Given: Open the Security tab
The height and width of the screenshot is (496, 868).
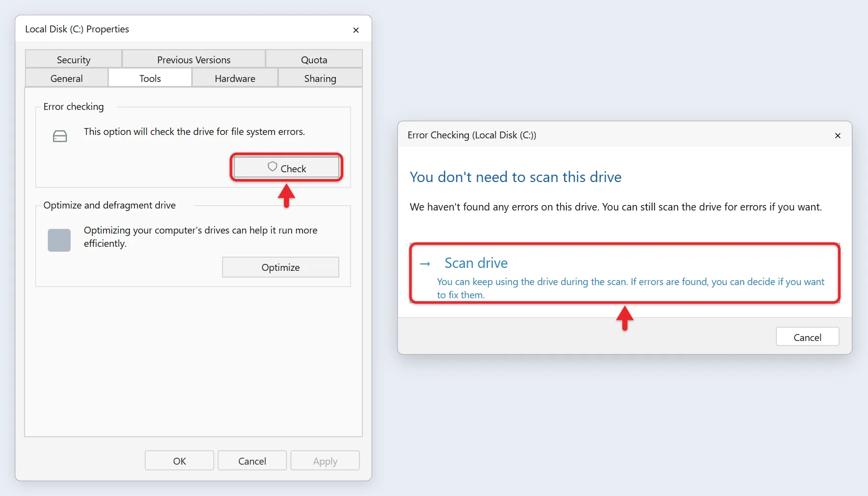Looking at the screenshot, I should [74, 59].
